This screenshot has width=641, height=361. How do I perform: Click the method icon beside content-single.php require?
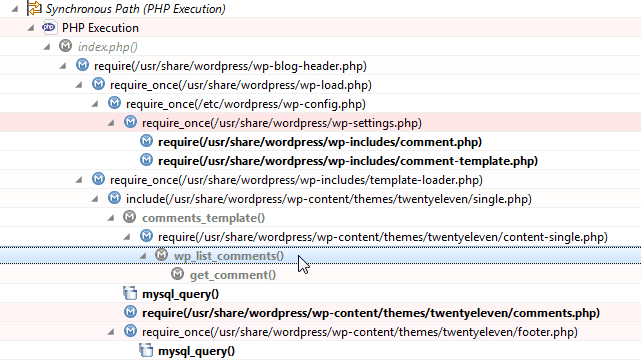point(146,236)
